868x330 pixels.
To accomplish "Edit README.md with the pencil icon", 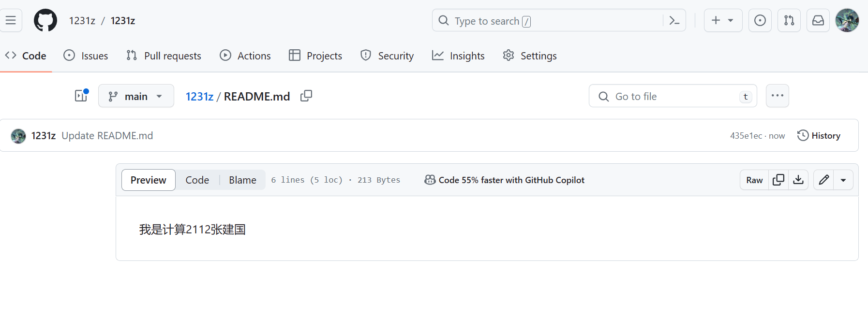I will [x=823, y=180].
